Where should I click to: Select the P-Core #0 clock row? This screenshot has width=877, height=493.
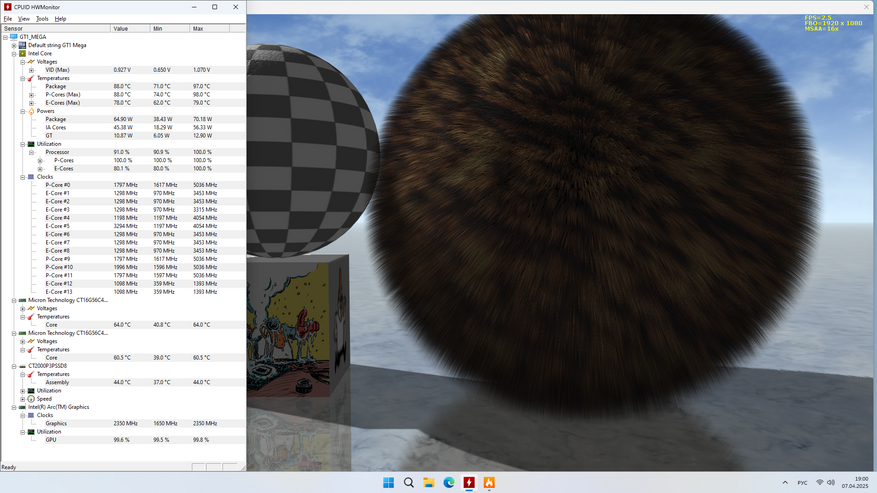point(123,185)
